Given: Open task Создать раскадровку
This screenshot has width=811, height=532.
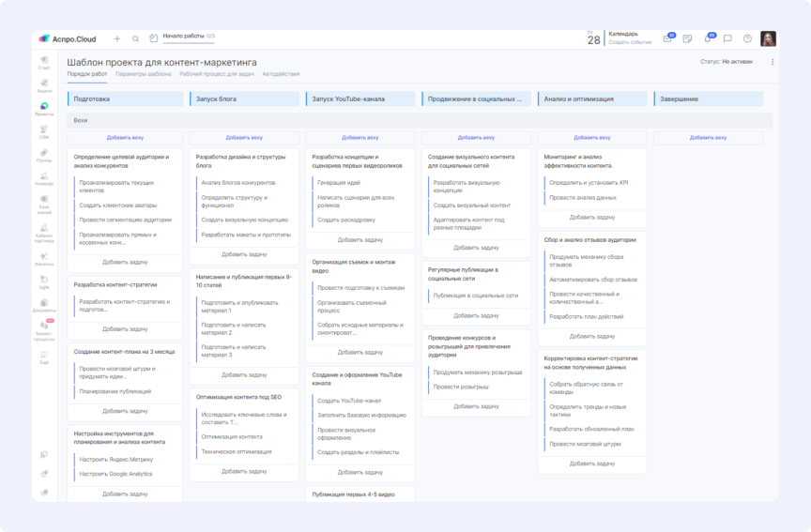Looking at the screenshot, I should click(346, 220).
